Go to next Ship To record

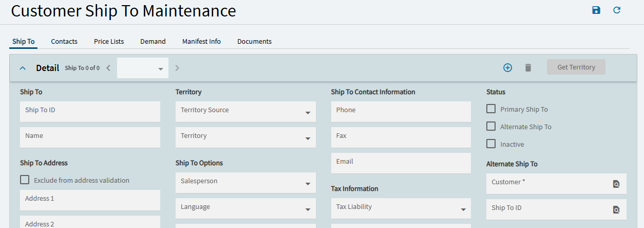tap(177, 68)
